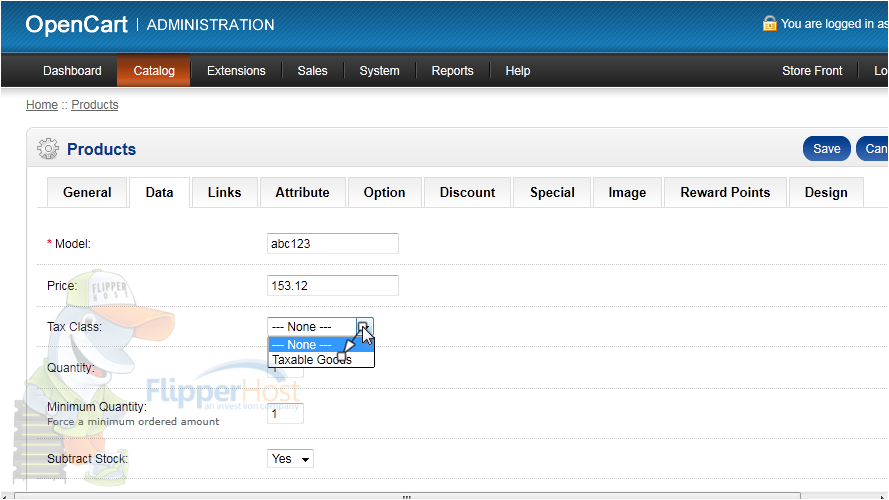889x500 pixels.
Task: Open the Option tab
Action: [x=384, y=193]
